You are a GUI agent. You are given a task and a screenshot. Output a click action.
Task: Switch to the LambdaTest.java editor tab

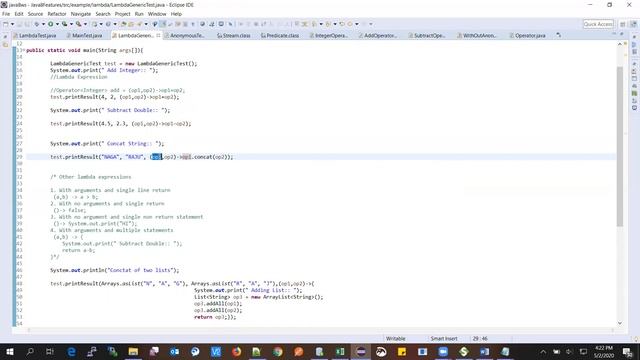34,36
